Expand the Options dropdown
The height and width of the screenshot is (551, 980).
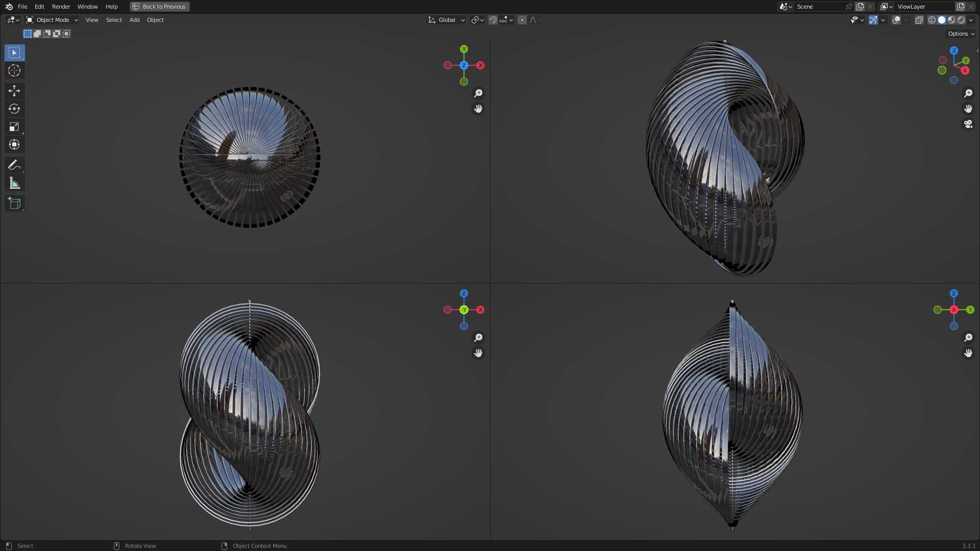coord(961,34)
